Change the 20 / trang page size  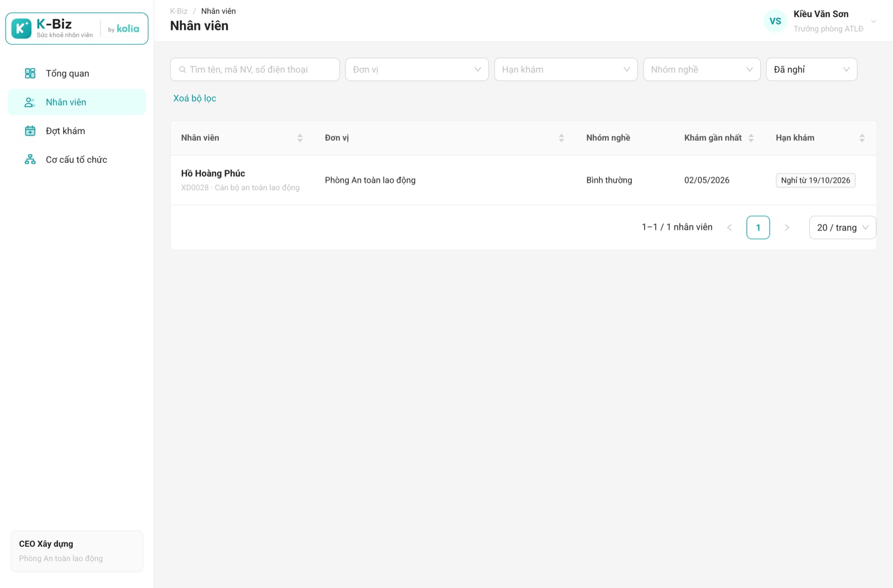tap(842, 228)
